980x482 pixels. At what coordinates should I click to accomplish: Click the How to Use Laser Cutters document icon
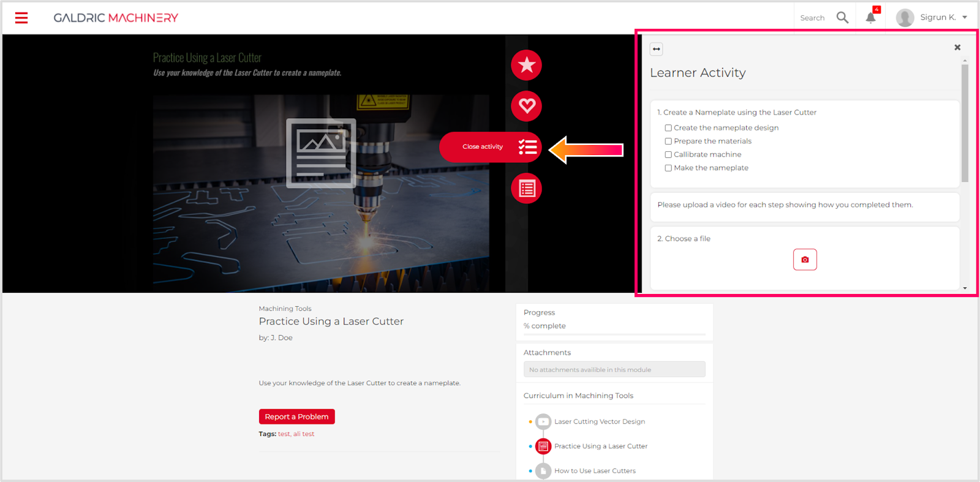click(x=543, y=470)
